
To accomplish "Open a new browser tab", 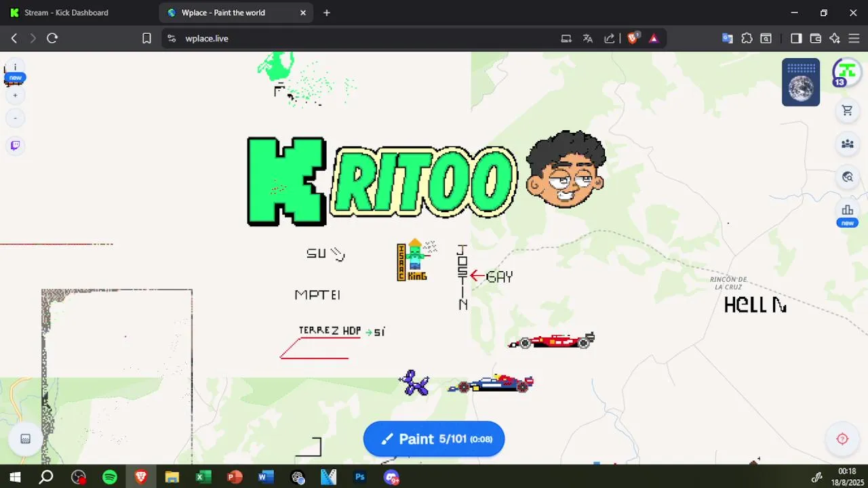I will tap(327, 13).
